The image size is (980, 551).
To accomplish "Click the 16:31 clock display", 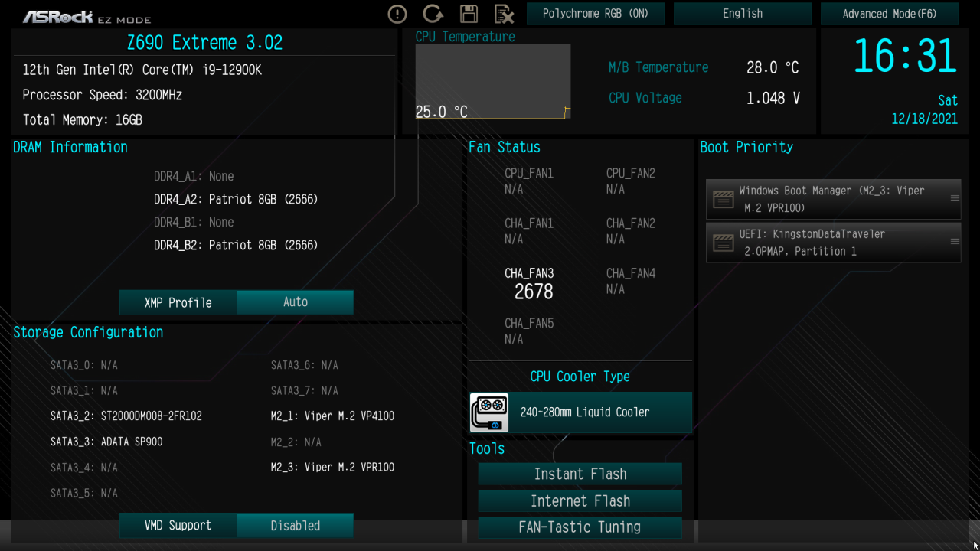I will (x=905, y=56).
